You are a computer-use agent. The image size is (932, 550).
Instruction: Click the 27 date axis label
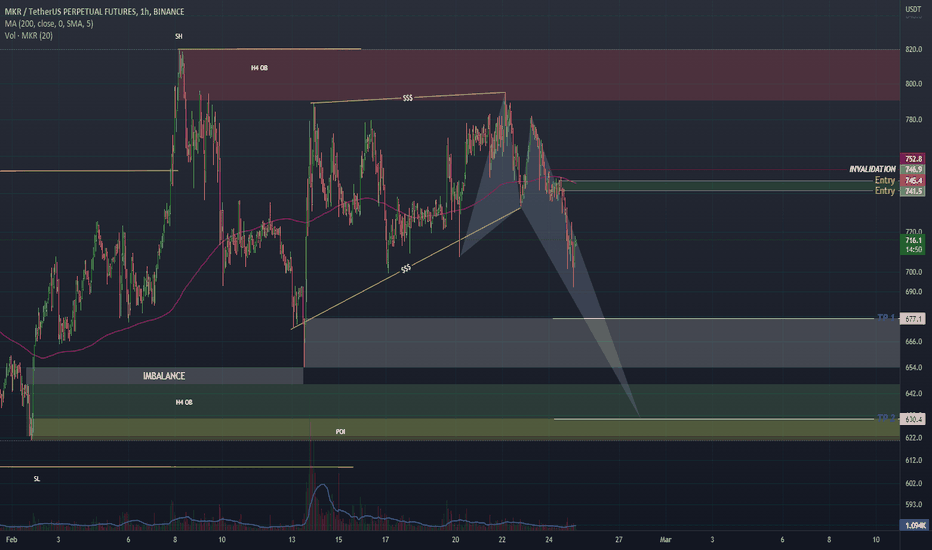point(619,540)
